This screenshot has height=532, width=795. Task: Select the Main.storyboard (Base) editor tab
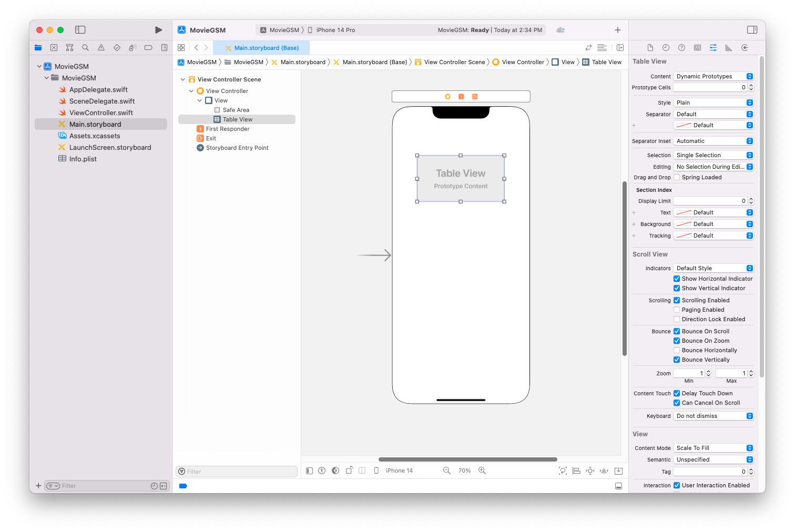click(262, 48)
